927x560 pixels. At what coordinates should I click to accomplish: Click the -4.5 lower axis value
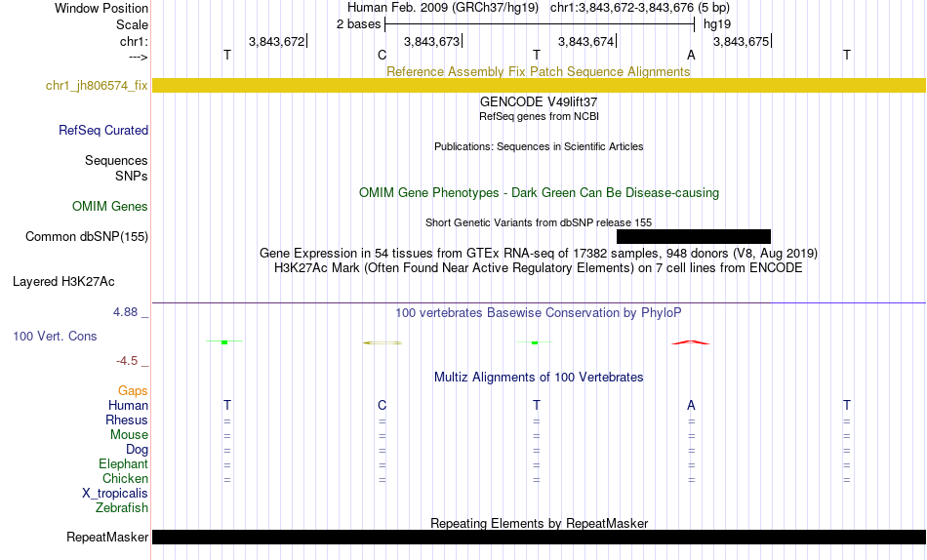pyautogui.click(x=127, y=361)
